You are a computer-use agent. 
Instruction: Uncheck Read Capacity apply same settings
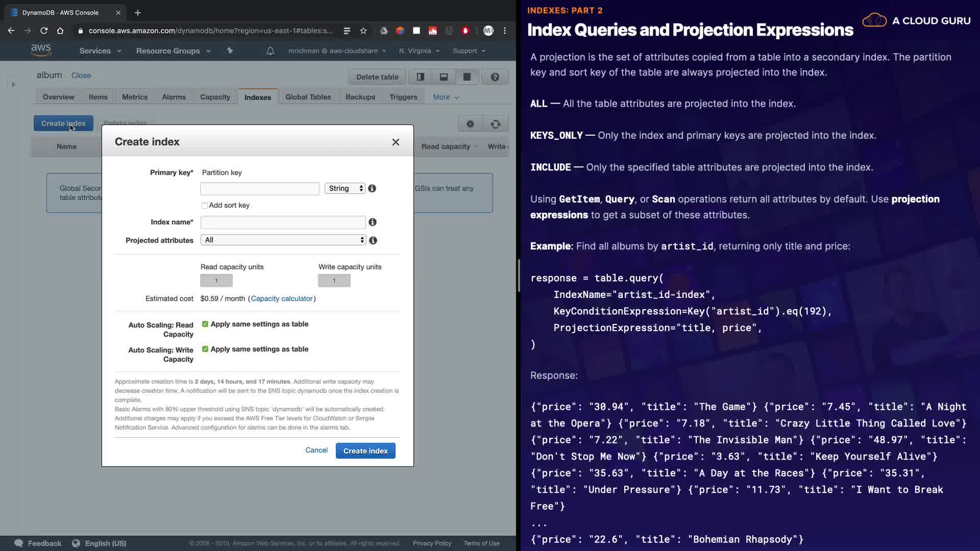205,324
